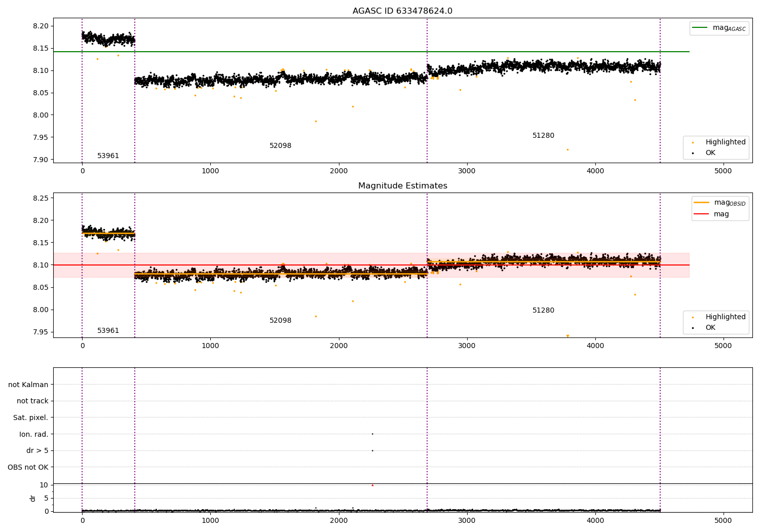Click the 'Sat. pixel.' axis label
Image resolution: width=760 pixels, height=532 pixels.
point(31,417)
